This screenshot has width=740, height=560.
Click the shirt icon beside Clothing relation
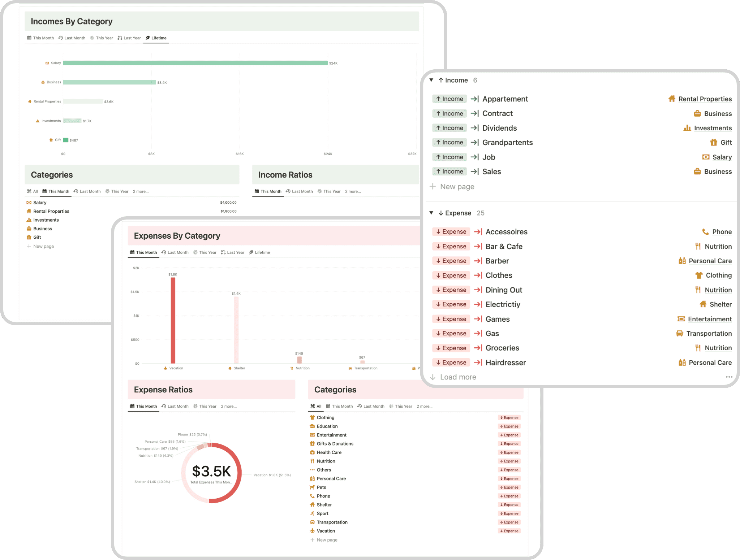point(699,275)
